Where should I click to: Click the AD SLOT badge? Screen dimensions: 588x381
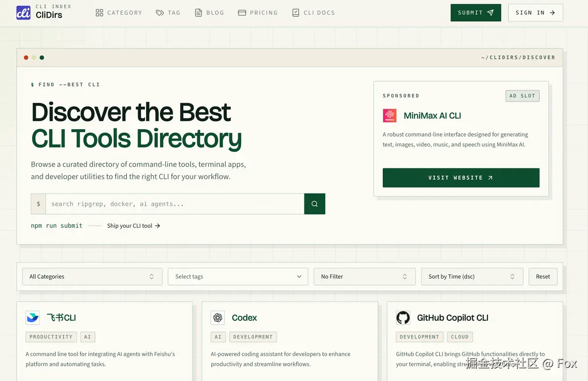click(x=522, y=95)
